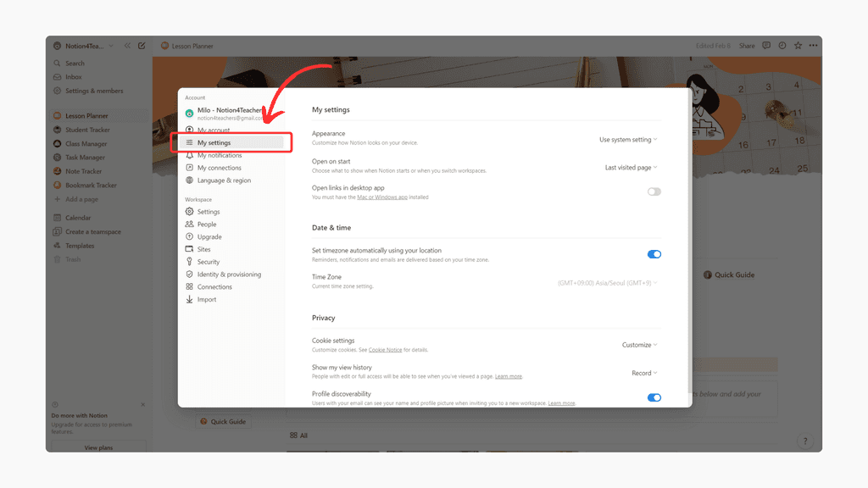Open Trash from the sidebar
This screenshot has width=868, height=488.
[x=73, y=258]
